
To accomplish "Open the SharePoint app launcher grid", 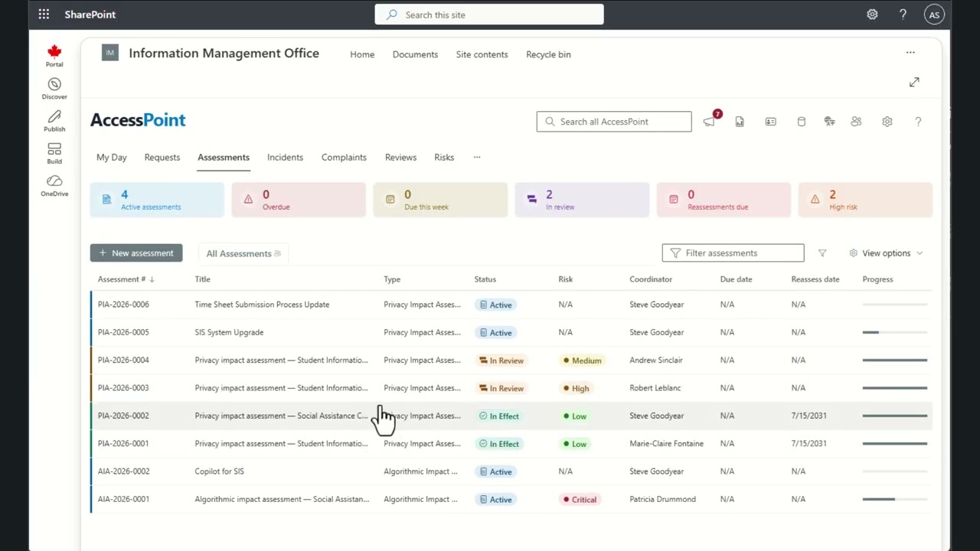I will [44, 15].
